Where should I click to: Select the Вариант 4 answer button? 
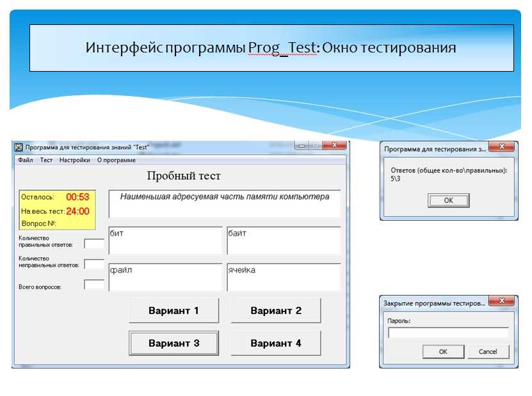(x=276, y=343)
